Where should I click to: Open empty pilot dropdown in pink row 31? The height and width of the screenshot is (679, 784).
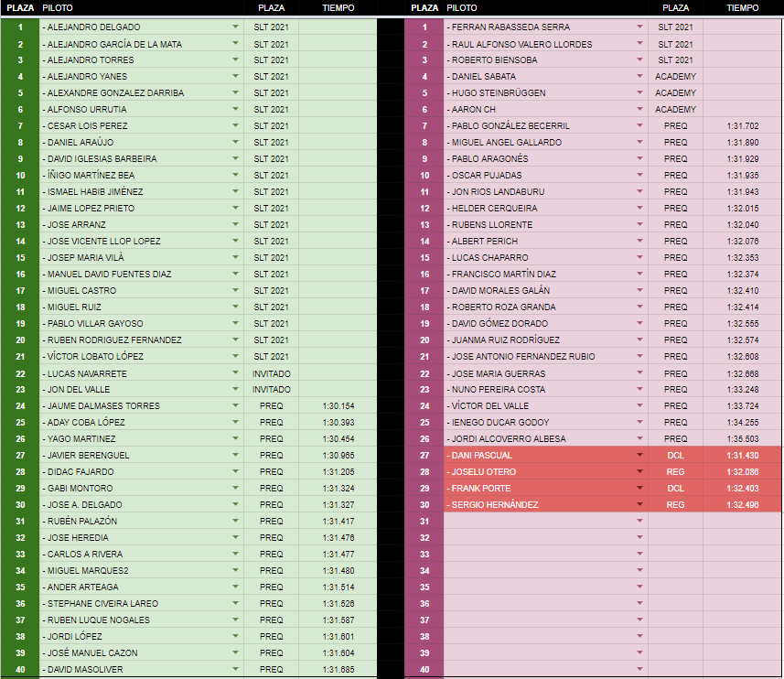click(639, 521)
